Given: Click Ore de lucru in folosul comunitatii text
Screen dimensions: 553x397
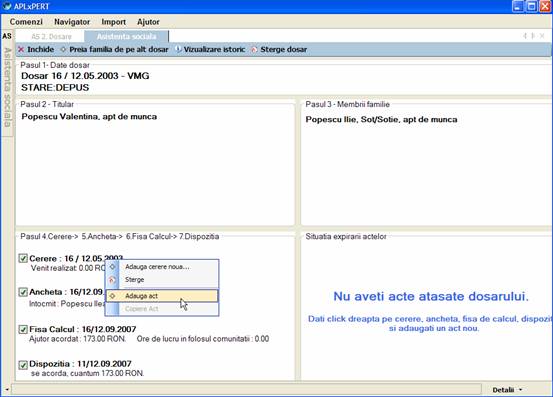Looking at the screenshot, I should (203, 339).
